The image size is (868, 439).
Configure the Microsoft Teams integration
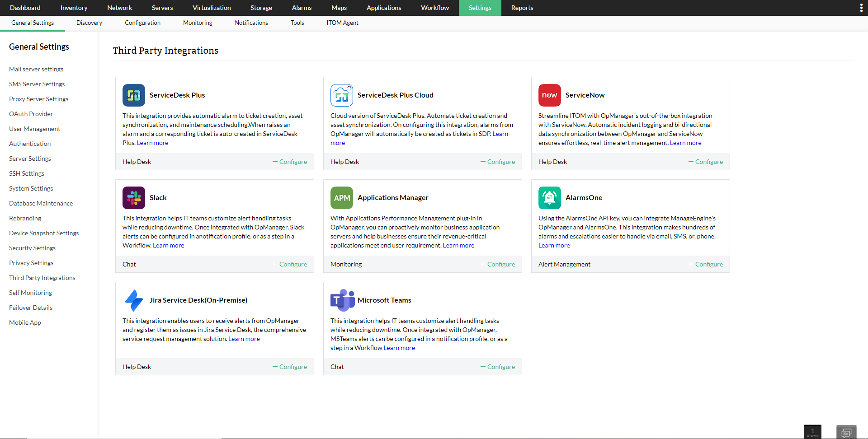click(x=498, y=367)
